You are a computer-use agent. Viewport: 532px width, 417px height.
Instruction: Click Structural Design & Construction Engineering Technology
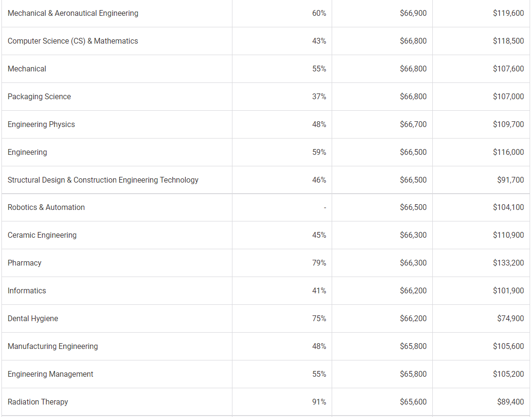[103, 180]
